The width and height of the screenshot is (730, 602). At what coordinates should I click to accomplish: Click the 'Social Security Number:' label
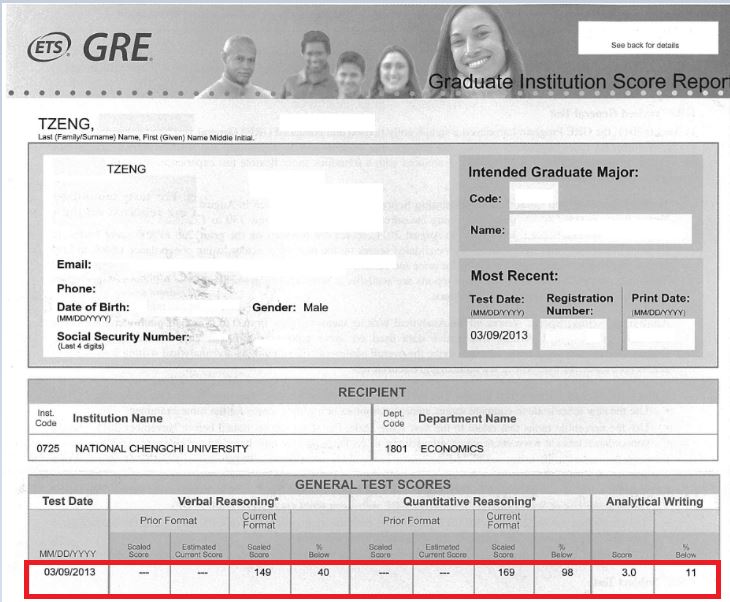[123, 337]
